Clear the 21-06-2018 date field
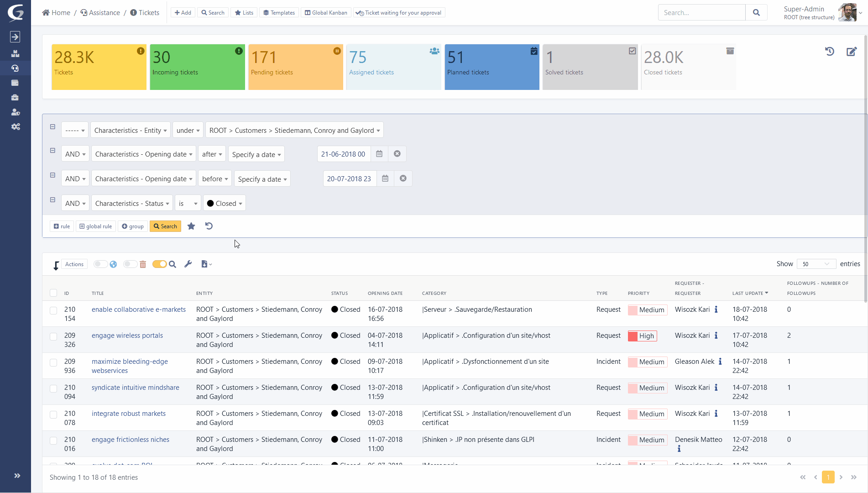Viewport: 868px width, 493px height. point(397,154)
